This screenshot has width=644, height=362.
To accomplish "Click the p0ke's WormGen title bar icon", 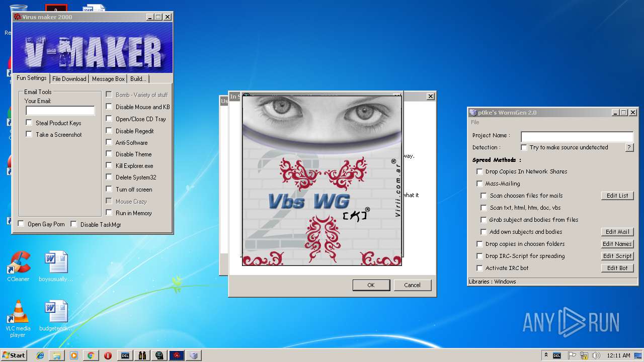I will (x=473, y=113).
